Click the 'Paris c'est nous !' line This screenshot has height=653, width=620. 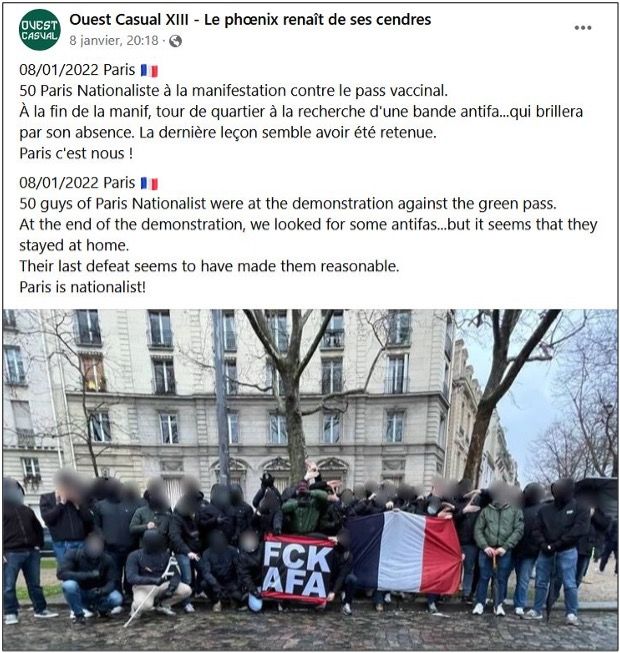click(x=76, y=154)
